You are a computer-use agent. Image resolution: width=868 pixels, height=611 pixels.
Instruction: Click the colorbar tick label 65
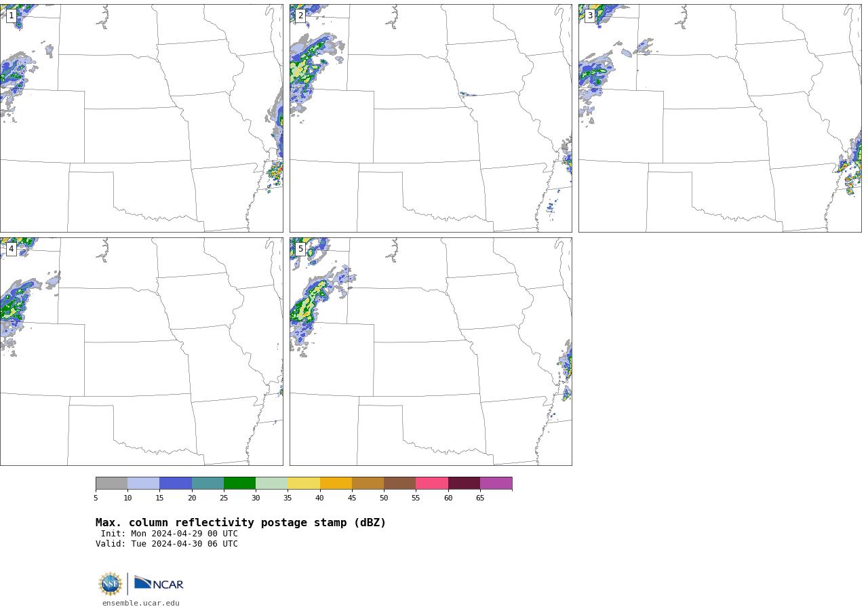[x=480, y=498]
